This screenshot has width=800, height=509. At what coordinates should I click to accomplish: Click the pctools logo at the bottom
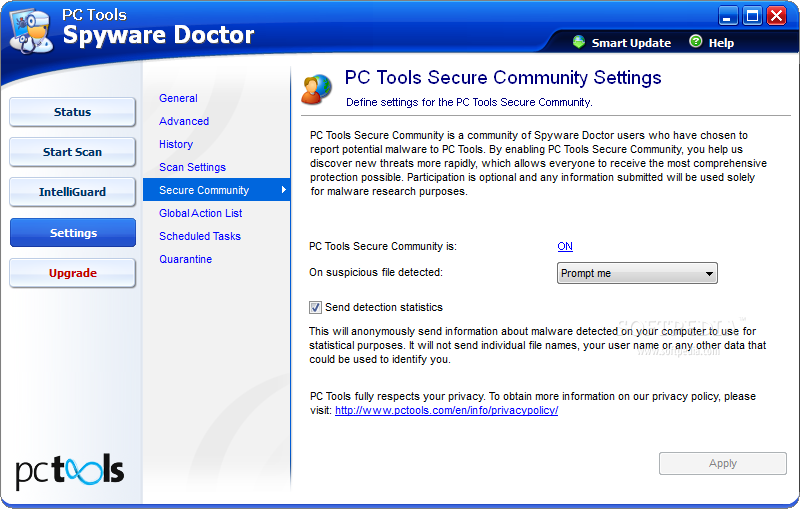pyautogui.click(x=70, y=471)
